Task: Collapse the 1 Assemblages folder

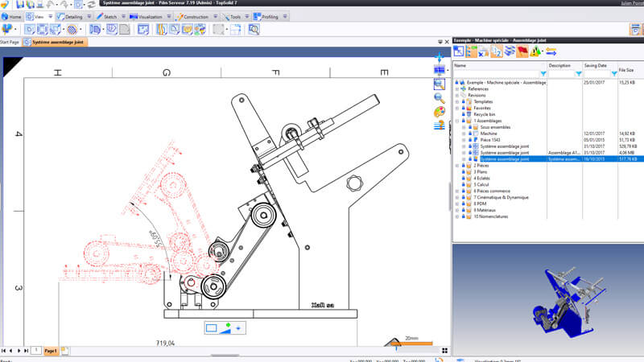Action: coord(456,121)
